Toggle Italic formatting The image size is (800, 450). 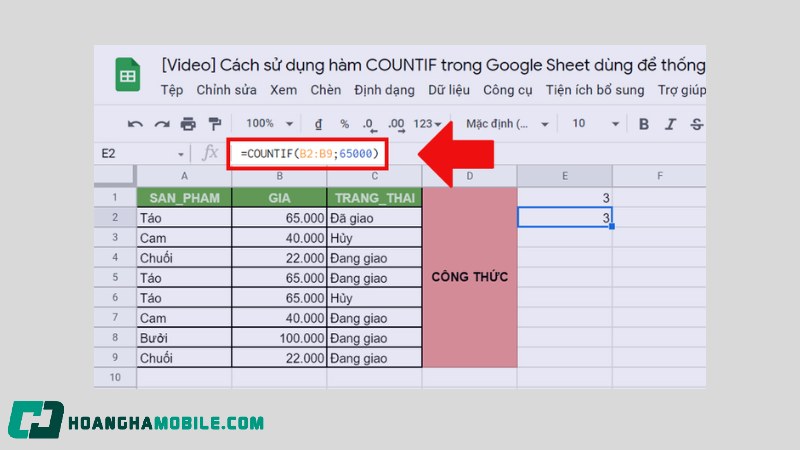pos(670,124)
